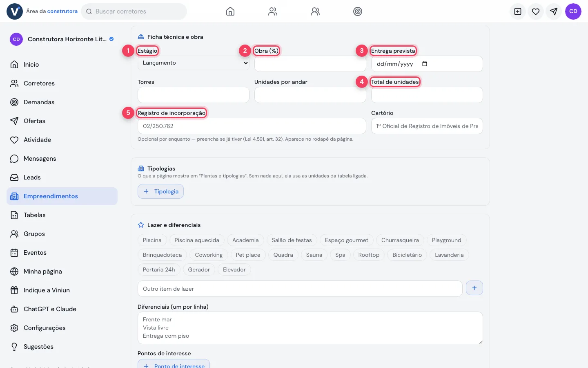The width and height of the screenshot is (588, 368).
Task: Select Empreendimentos in the sidebar
Action: [x=62, y=196]
